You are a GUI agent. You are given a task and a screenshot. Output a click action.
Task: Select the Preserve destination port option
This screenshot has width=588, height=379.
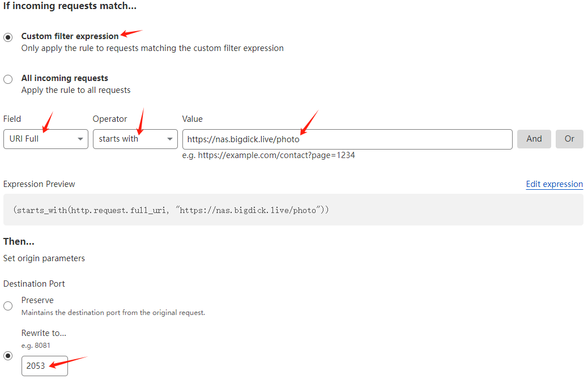point(8,305)
